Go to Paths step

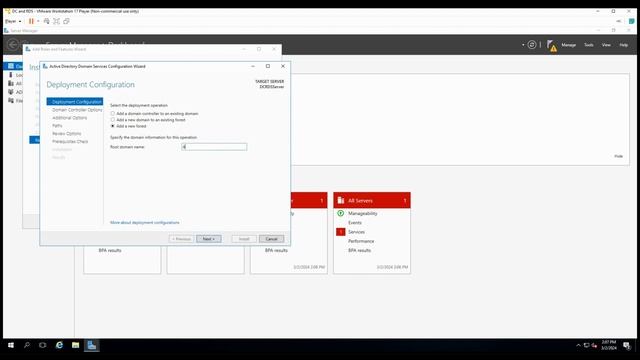[x=57, y=126]
